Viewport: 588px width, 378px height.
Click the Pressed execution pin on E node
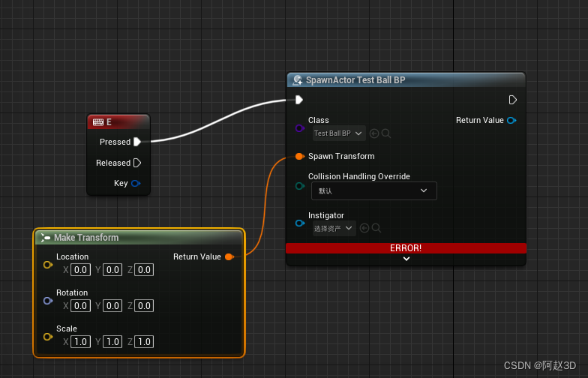tap(137, 142)
